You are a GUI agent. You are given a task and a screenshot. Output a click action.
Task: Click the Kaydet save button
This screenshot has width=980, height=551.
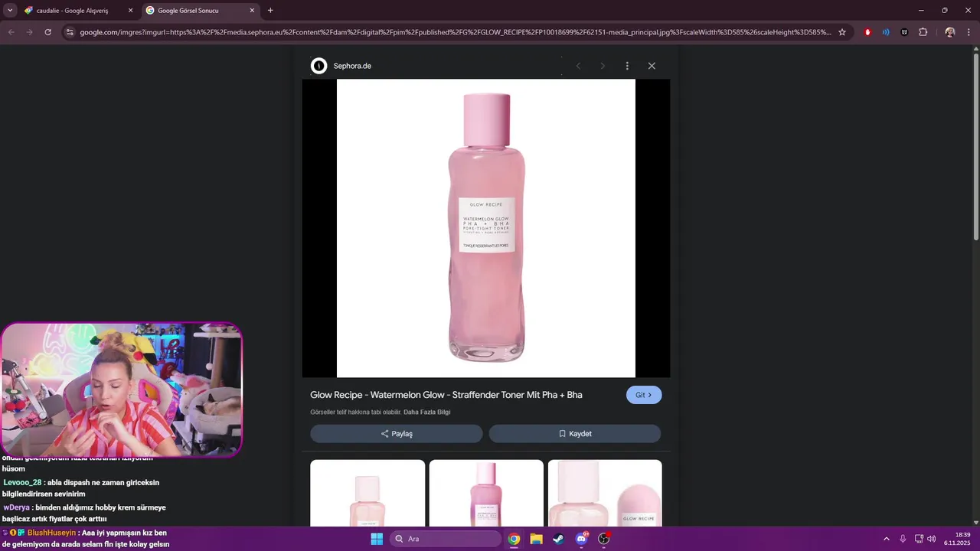pos(575,434)
